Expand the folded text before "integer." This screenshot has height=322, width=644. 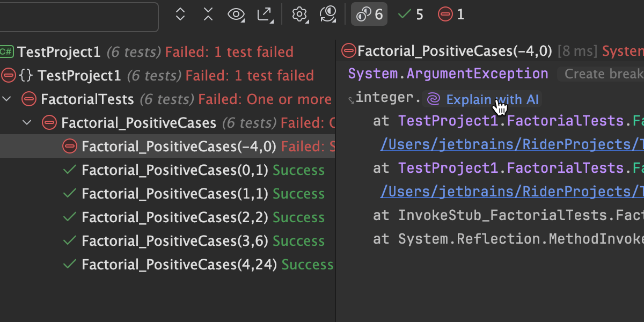click(351, 99)
